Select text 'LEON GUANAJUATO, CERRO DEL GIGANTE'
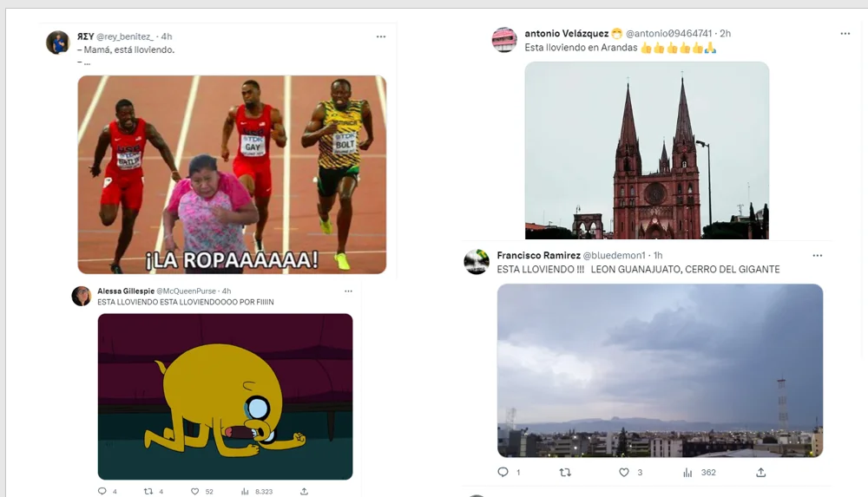The width and height of the screenshot is (868, 497). click(685, 270)
